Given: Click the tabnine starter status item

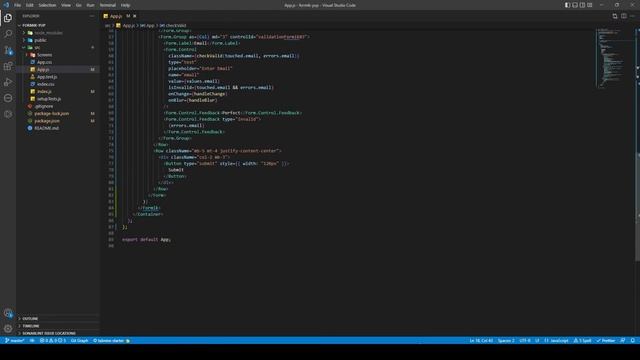Looking at the screenshot, I should pyautogui.click(x=111, y=340).
